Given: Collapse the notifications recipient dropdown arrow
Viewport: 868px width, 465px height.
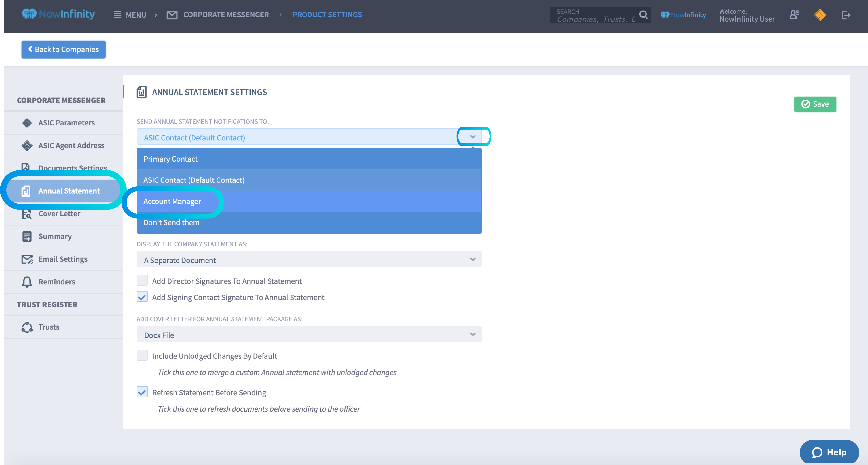Looking at the screenshot, I should [473, 136].
